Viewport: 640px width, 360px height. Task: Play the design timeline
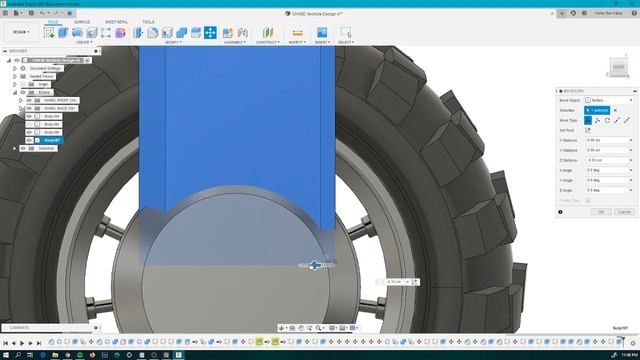22,343
